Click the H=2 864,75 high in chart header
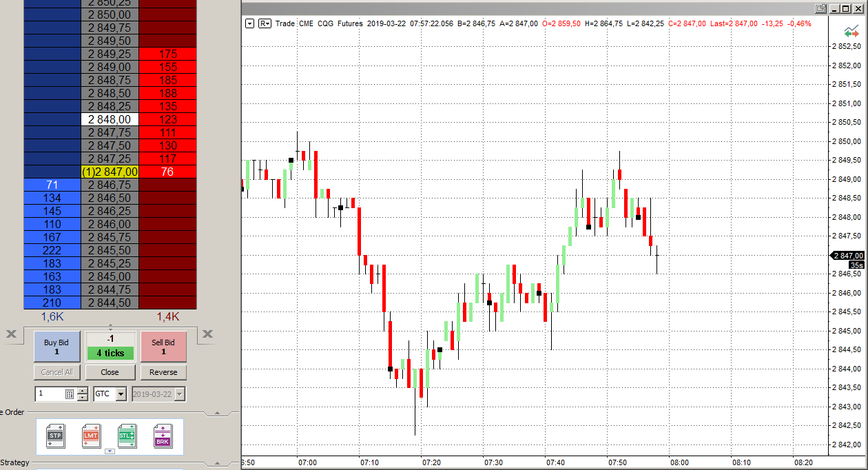This screenshot has width=868, height=470. click(x=603, y=23)
